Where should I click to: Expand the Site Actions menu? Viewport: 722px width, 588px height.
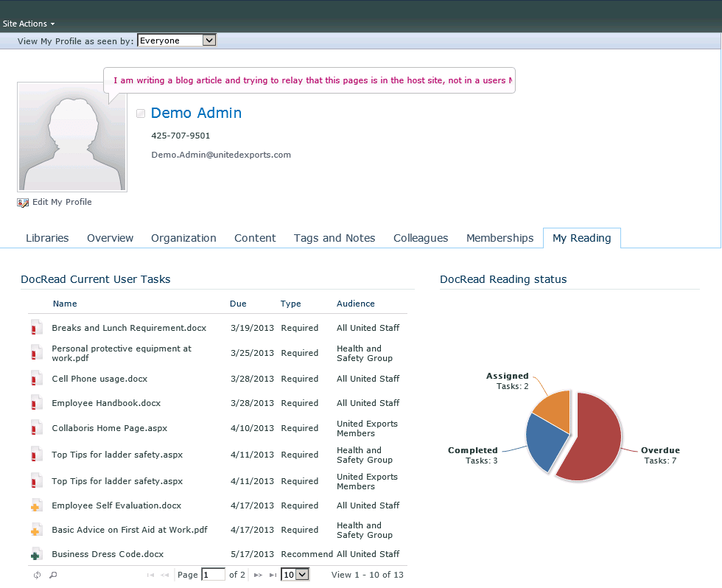(29, 24)
